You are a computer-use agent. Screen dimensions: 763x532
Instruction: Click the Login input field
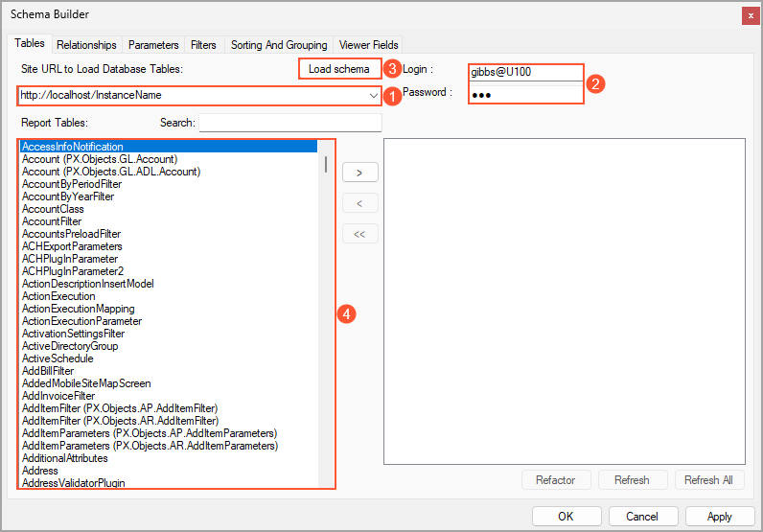(525, 73)
